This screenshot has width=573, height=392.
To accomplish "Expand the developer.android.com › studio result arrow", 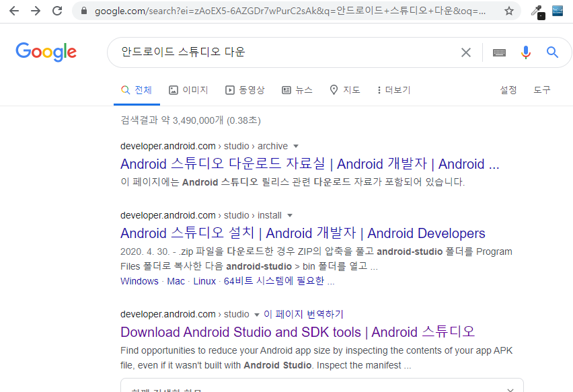I will click(x=256, y=315).
